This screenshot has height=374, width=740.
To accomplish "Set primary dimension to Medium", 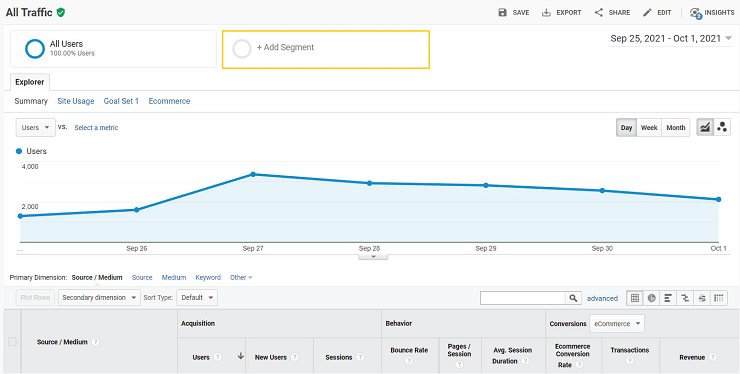I will (174, 278).
